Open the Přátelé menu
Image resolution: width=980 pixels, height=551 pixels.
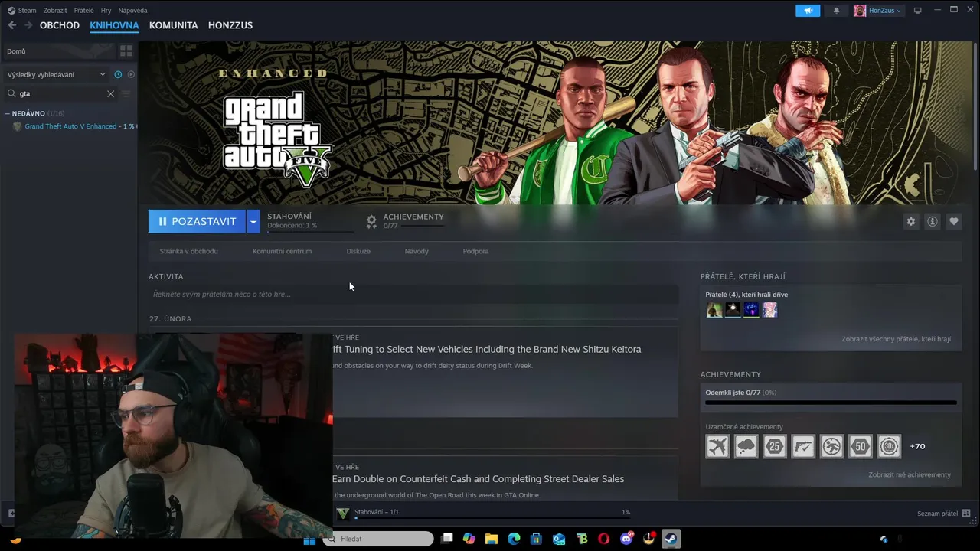(x=83, y=11)
